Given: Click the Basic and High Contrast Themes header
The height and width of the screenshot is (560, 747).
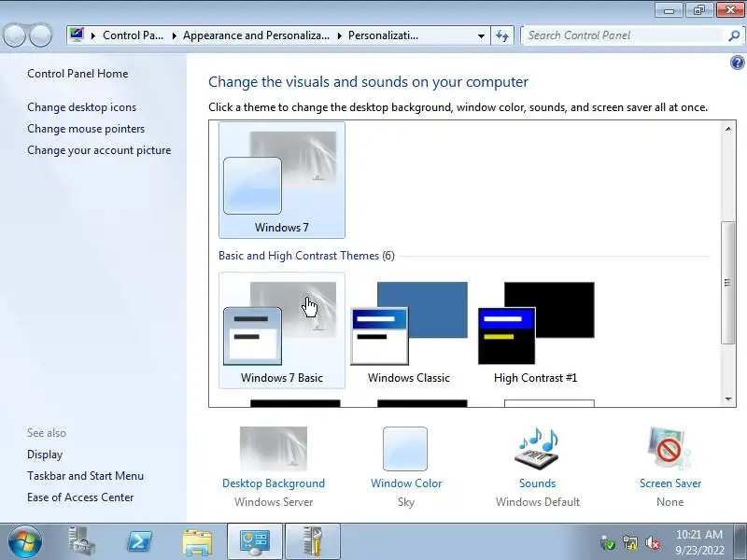Looking at the screenshot, I should click(306, 256).
